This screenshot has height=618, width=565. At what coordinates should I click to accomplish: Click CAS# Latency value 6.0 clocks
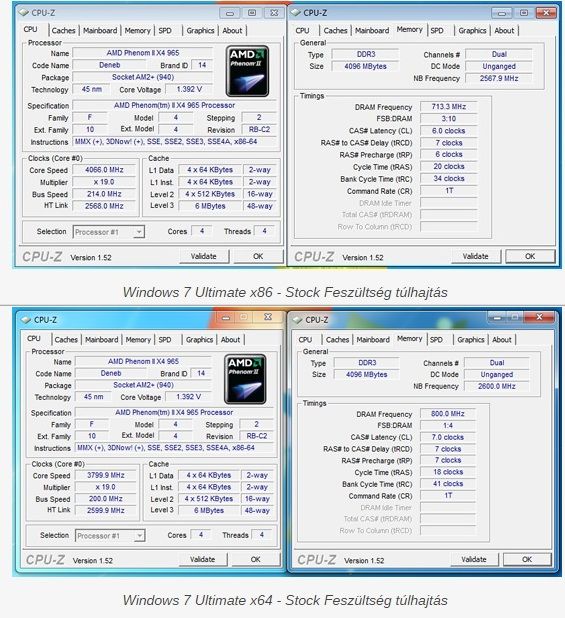[x=449, y=130]
